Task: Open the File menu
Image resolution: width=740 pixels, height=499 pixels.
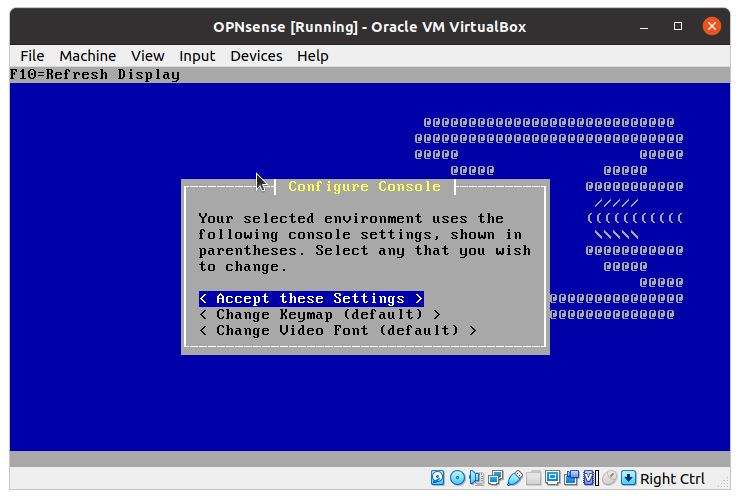Action: pos(32,56)
